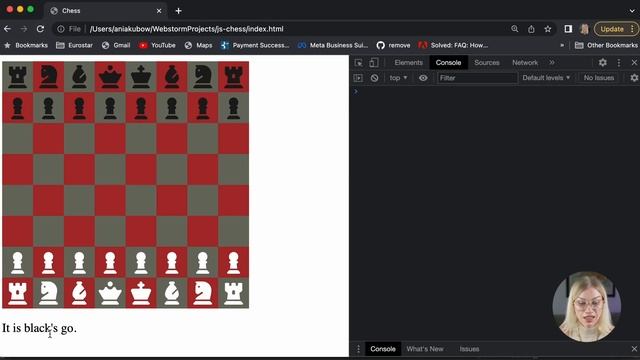The width and height of the screenshot is (640, 360).
Task: Open the Solved: FAQ bookmark
Action: click(x=453, y=45)
